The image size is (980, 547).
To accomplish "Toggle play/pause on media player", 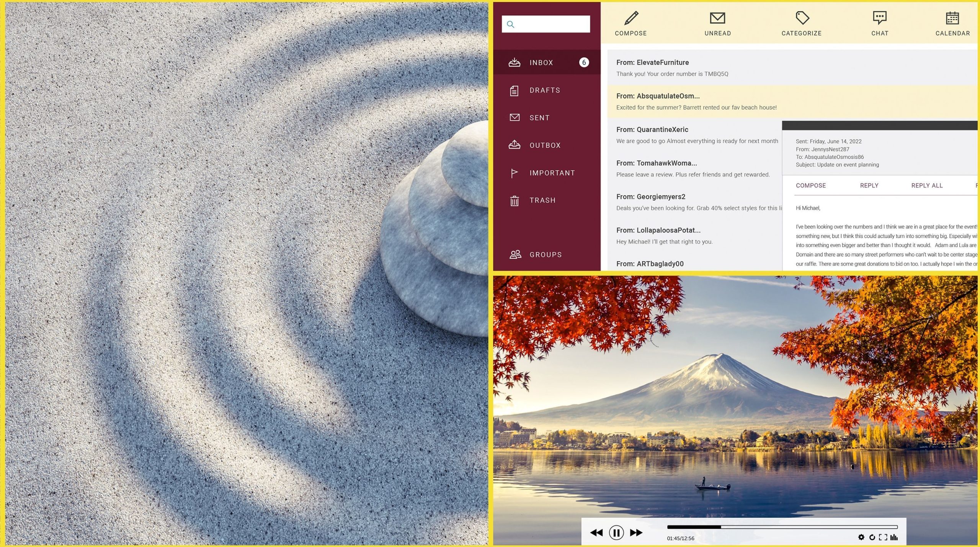I will (x=615, y=532).
